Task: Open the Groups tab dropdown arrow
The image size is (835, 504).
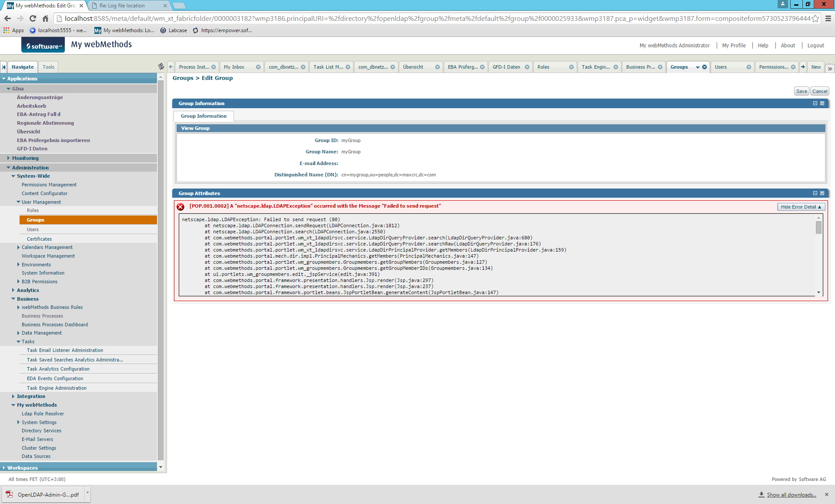Action: point(698,67)
